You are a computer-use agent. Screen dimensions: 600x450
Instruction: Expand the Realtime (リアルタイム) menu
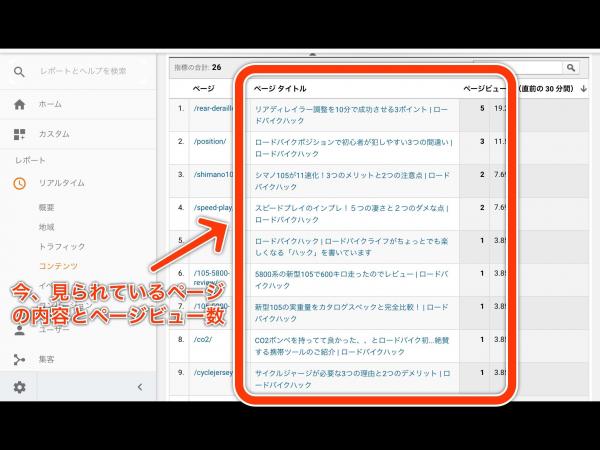point(61,183)
